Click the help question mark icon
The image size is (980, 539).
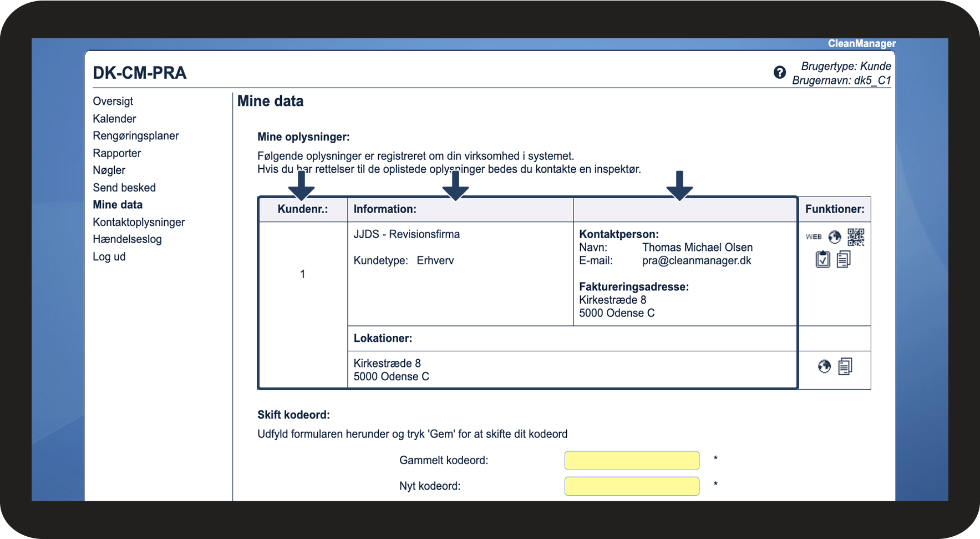[x=779, y=72]
